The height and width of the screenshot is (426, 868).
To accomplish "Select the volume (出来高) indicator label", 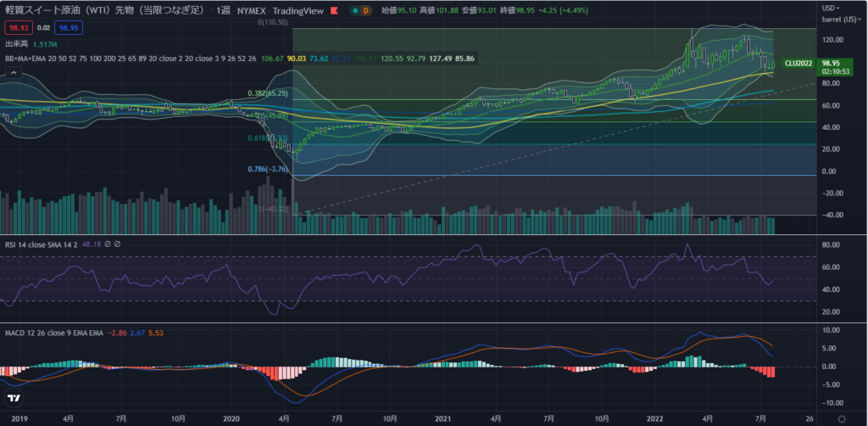I will click(x=16, y=42).
